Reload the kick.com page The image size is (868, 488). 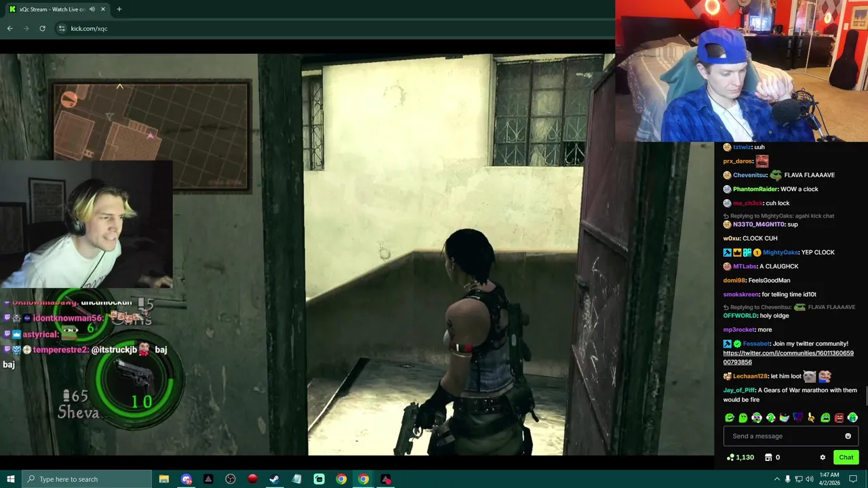pyautogui.click(x=42, y=28)
